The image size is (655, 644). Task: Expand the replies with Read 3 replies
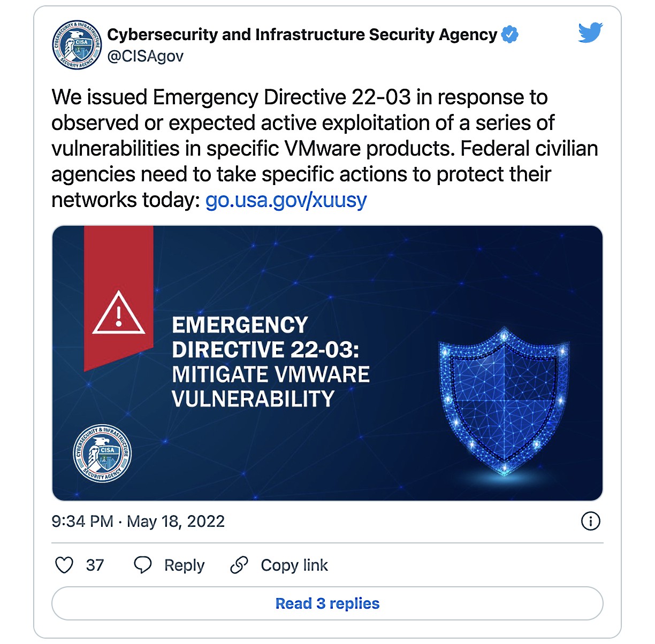[327, 603]
